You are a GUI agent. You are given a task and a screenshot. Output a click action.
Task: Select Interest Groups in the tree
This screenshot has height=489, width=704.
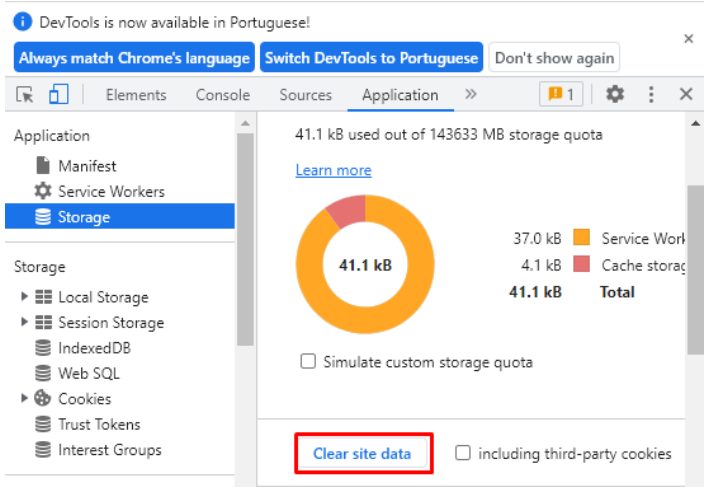click(x=120, y=450)
